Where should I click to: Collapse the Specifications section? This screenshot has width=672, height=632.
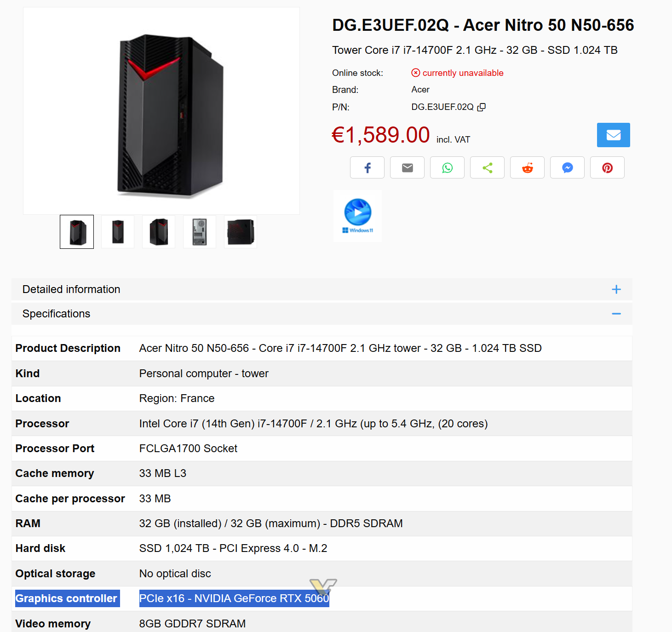click(x=616, y=314)
